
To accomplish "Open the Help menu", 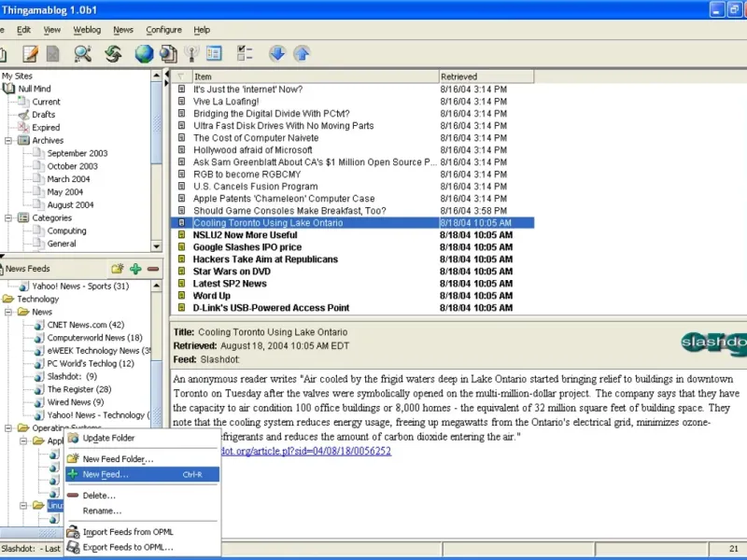I will coord(202,30).
